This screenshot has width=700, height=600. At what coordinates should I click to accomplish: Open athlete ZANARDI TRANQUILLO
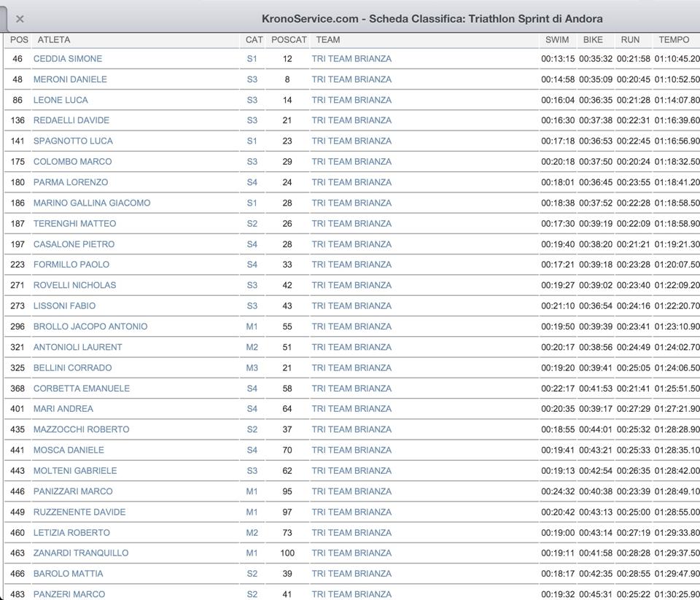(81, 553)
